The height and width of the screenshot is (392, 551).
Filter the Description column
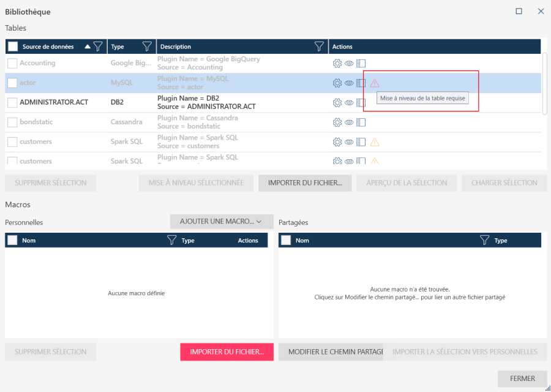tap(319, 47)
